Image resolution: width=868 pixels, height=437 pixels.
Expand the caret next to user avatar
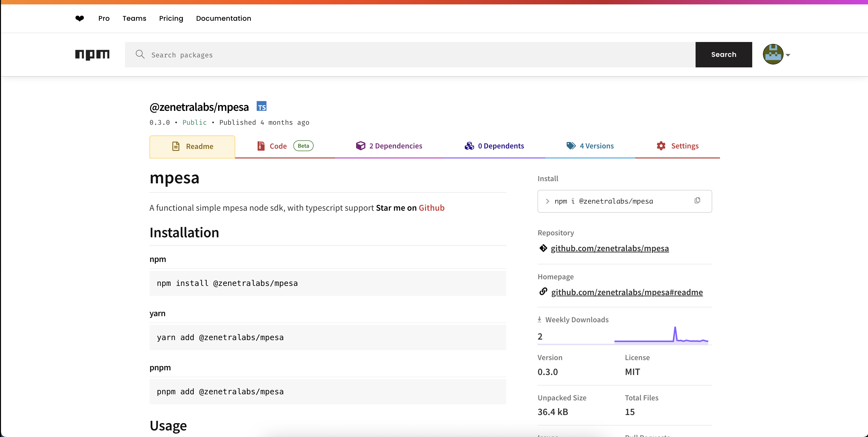(788, 55)
